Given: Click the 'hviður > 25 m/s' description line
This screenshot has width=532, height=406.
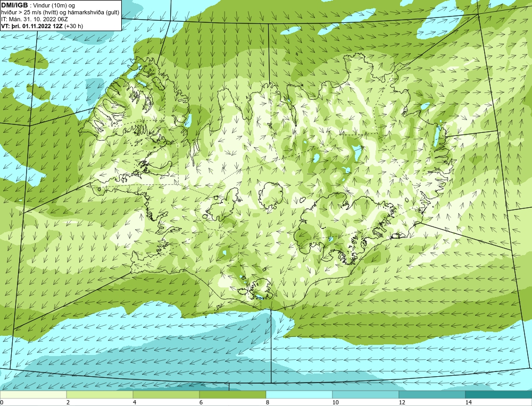Looking at the screenshot, I should tap(61, 12).
